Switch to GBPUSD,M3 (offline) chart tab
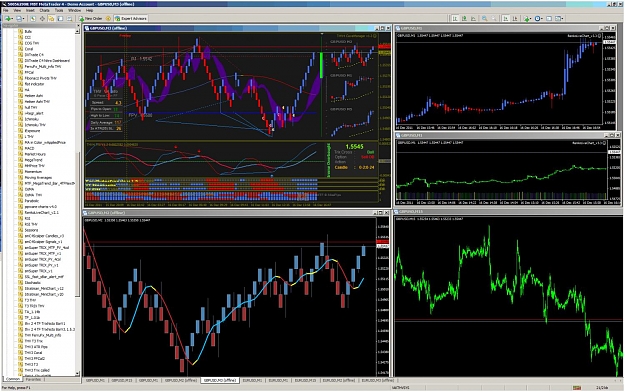Image resolution: width=625 pixels, height=392 pixels. (x=220, y=381)
